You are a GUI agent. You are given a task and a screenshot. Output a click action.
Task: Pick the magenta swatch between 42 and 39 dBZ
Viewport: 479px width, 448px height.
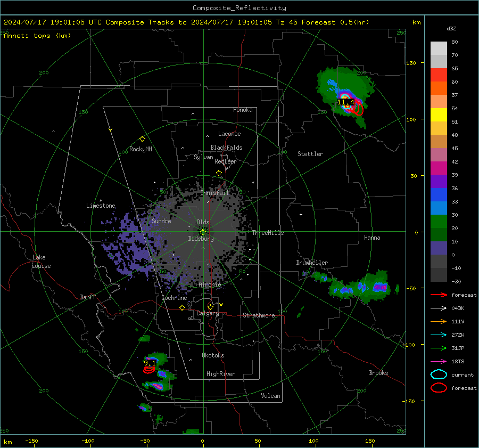coord(439,168)
